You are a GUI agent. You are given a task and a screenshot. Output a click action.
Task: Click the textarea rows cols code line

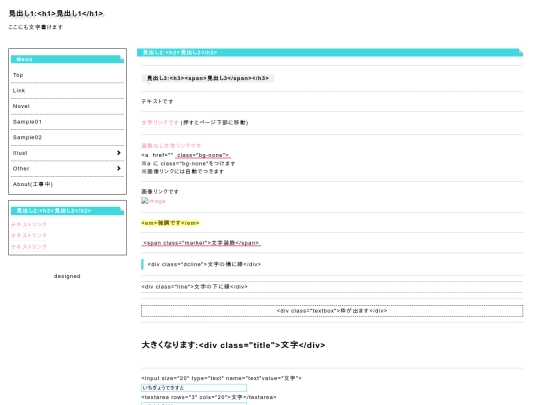coord(209,397)
